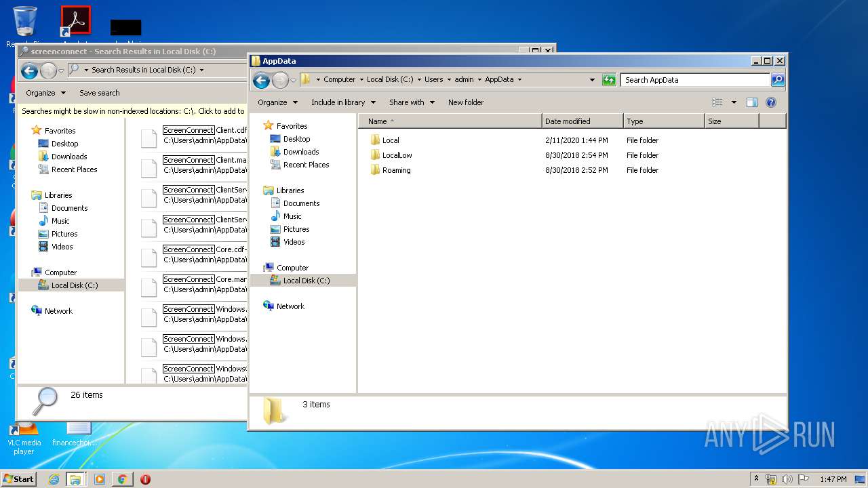Click New folder button

pos(466,102)
